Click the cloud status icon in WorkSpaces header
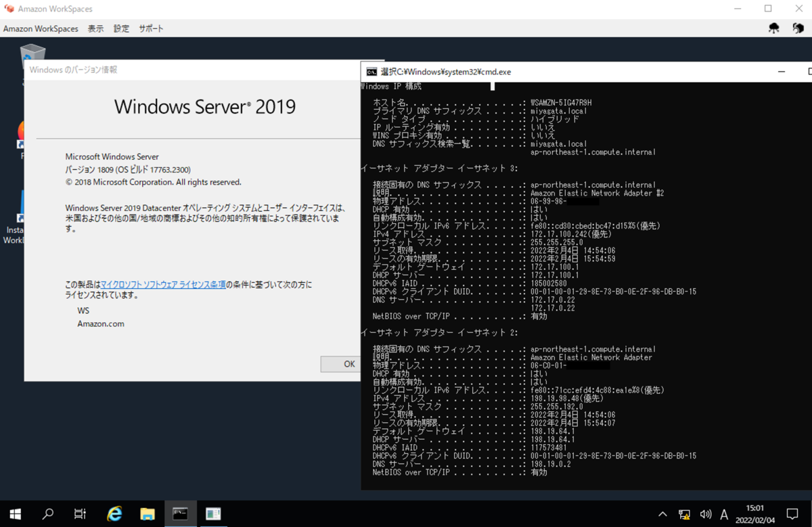This screenshot has height=527, width=812. tap(774, 28)
